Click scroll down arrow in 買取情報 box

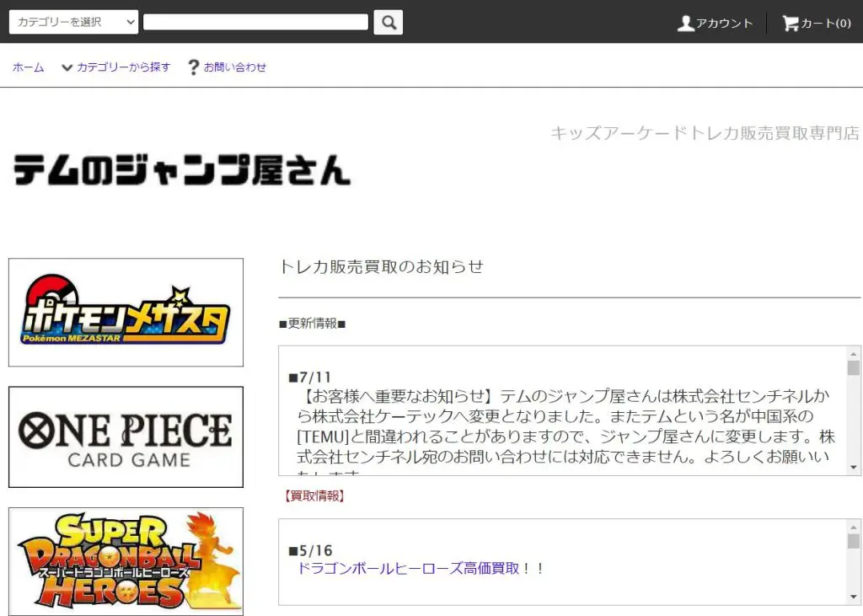(x=853, y=597)
